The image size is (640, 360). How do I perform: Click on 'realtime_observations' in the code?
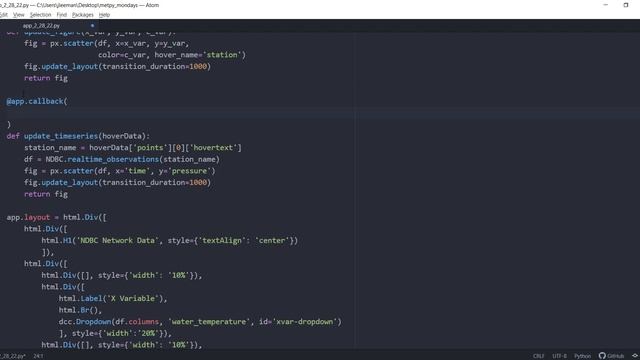pos(113,159)
